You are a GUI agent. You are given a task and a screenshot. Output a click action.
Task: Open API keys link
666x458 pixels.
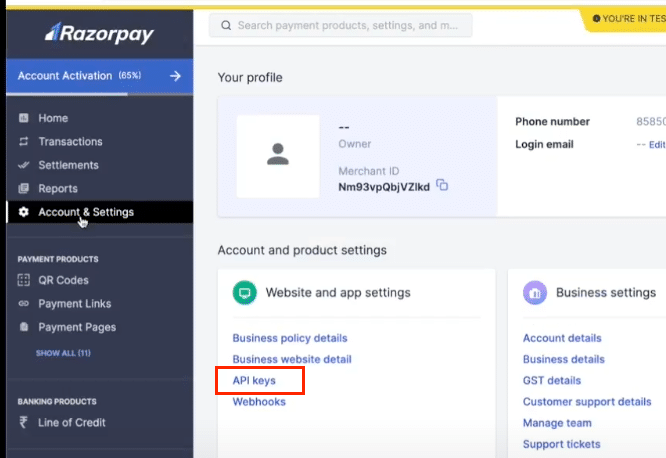click(254, 380)
